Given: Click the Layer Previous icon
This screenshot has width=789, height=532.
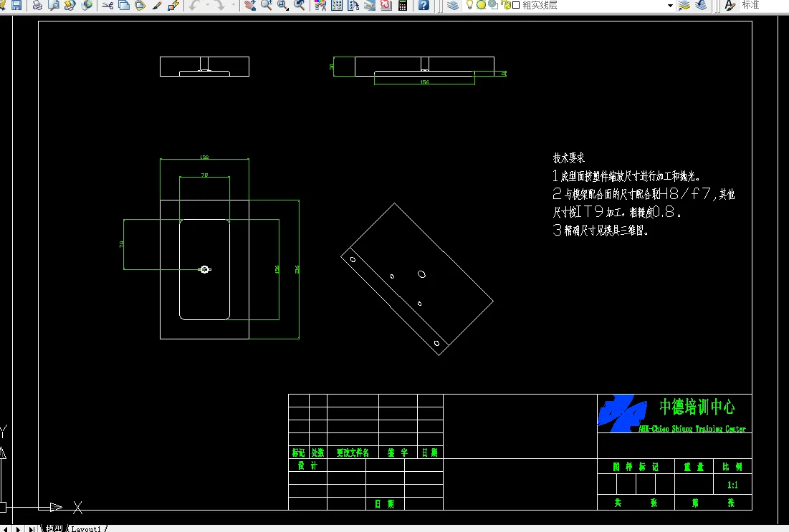Looking at the screenshot, I should coord(701,5).
